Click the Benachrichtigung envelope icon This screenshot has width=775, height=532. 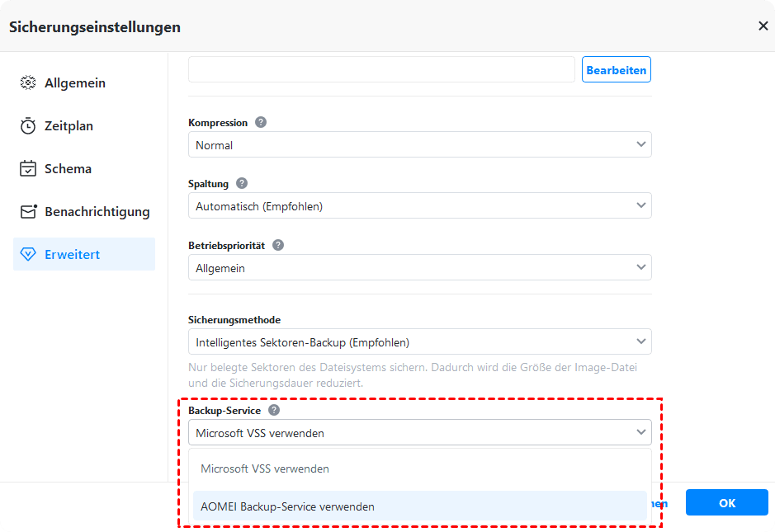pos(28,212)
